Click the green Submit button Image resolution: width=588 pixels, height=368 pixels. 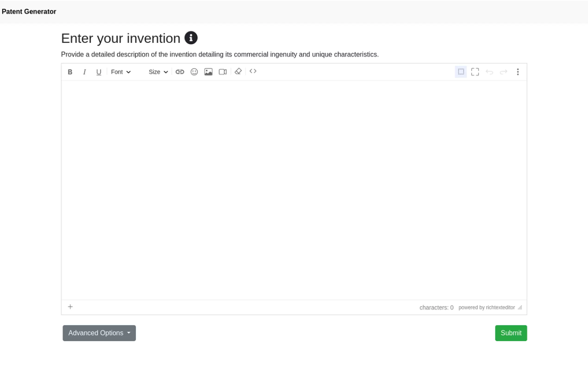pos(511,333)
